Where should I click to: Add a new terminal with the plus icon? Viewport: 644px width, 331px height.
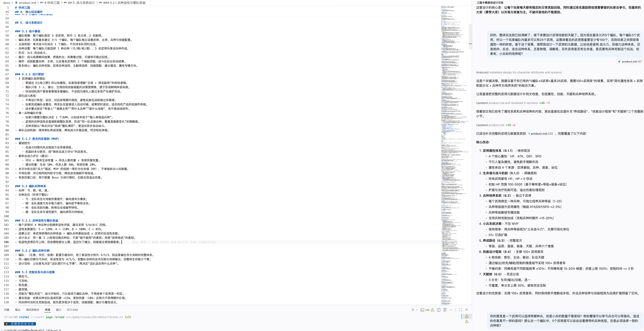[x=412, y=310]
